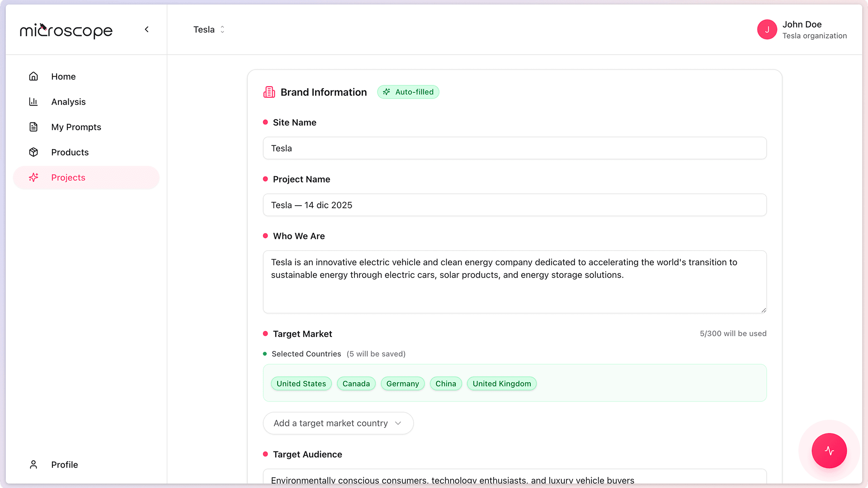This screenshot has height=488, width=868.
Task: Select the Products package icon
Action: [33, 152]
